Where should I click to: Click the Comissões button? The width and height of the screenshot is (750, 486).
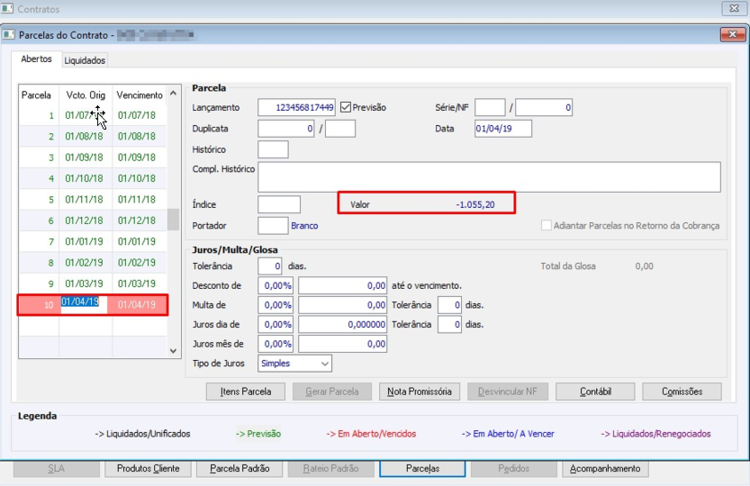[682, 391]
